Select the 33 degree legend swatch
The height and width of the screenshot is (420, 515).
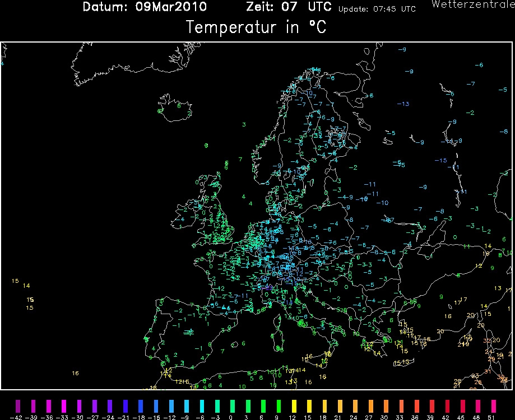[401, 406]
